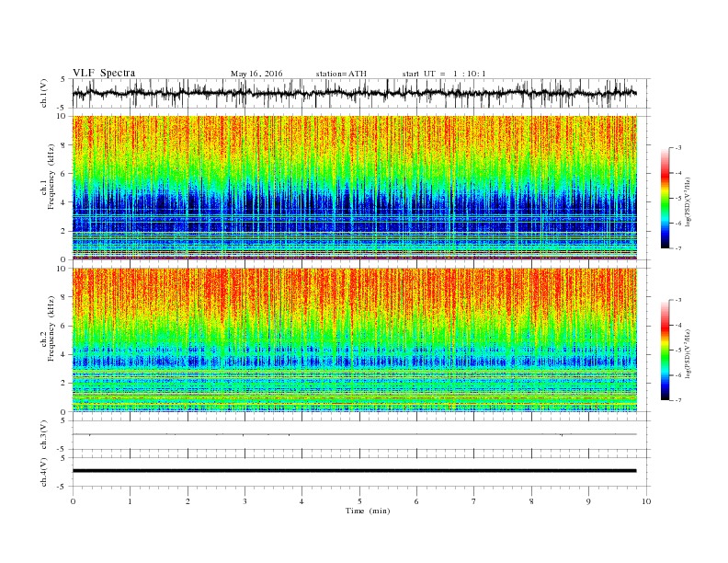The image size is (728, 563).
Task: Click the ch.2 spectrogram color bar
Action: 665,350
